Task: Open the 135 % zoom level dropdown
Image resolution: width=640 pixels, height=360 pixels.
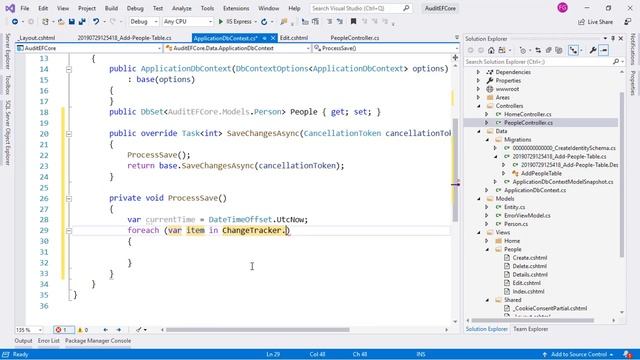Action: click(29, 330)
